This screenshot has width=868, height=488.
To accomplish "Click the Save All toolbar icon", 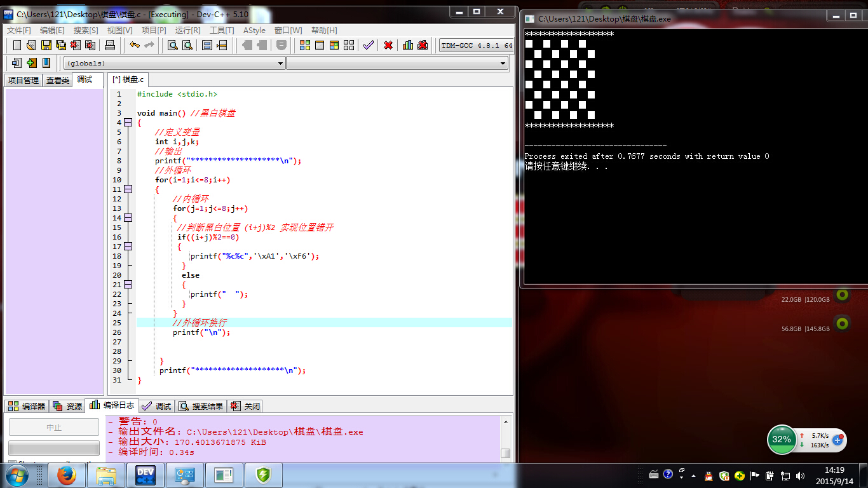I will [x=61, y=45].
